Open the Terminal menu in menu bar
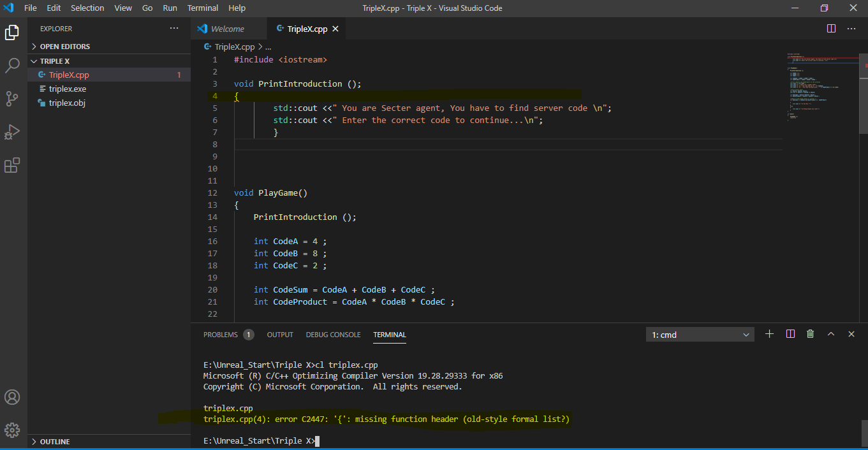868x450 pixels. pyautogui.click(x=203, y=8)
